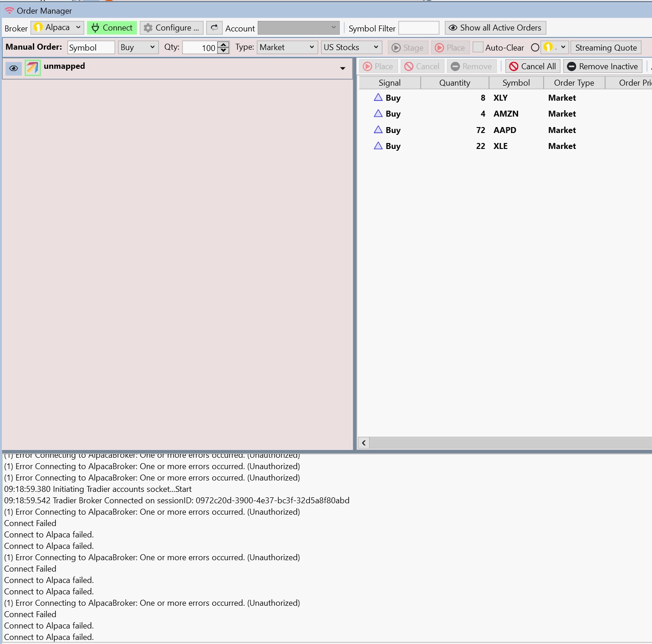The image size is (652, 644).
Task: Select the XLY buy signal triangle
Action: coord(378,97)
